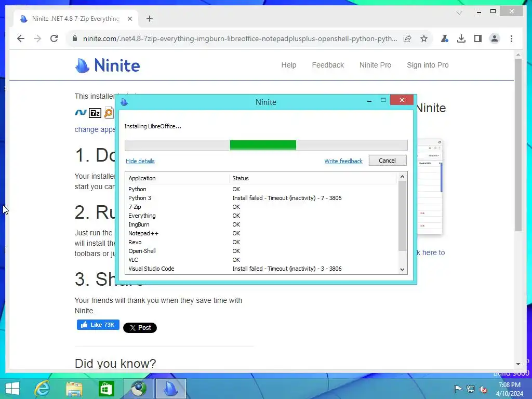Open Chrome Labs flask icon

pos(445,38)
